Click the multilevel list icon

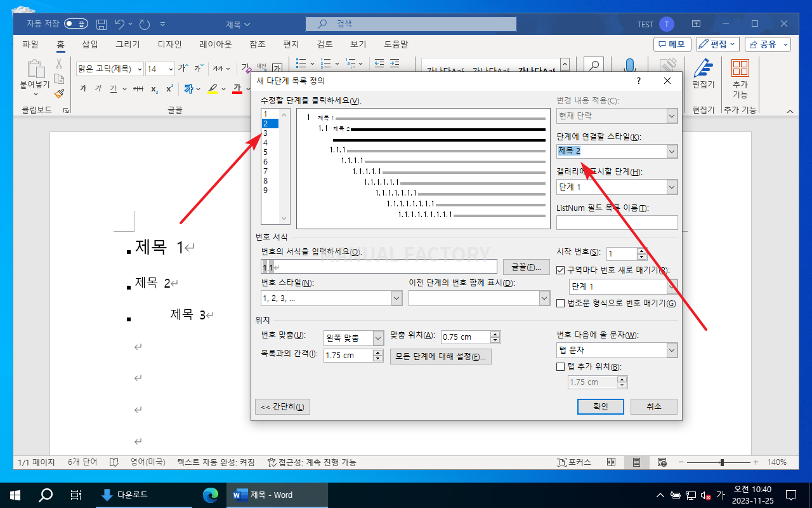tap(350, 63)
